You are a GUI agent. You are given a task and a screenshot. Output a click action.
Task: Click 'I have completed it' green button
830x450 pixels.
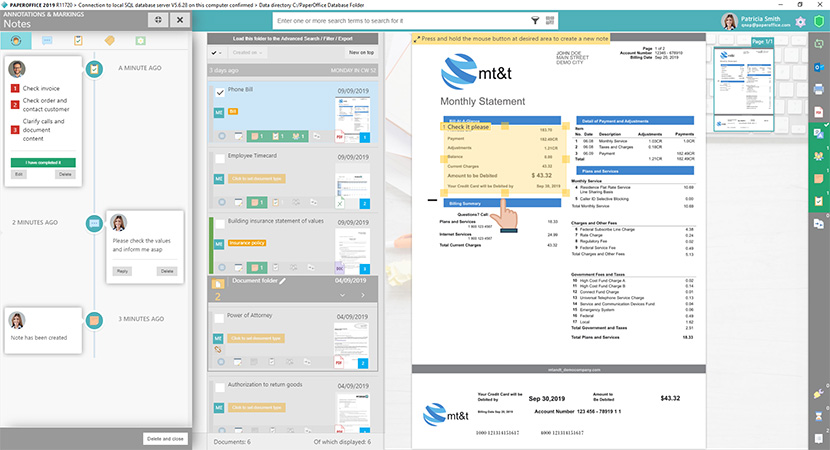pos(43,163)
